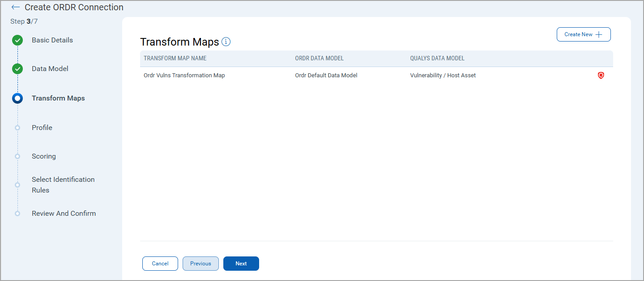Select the Select Identification Rules step
The width and height of the screenshot is (644, 281).
63,185
